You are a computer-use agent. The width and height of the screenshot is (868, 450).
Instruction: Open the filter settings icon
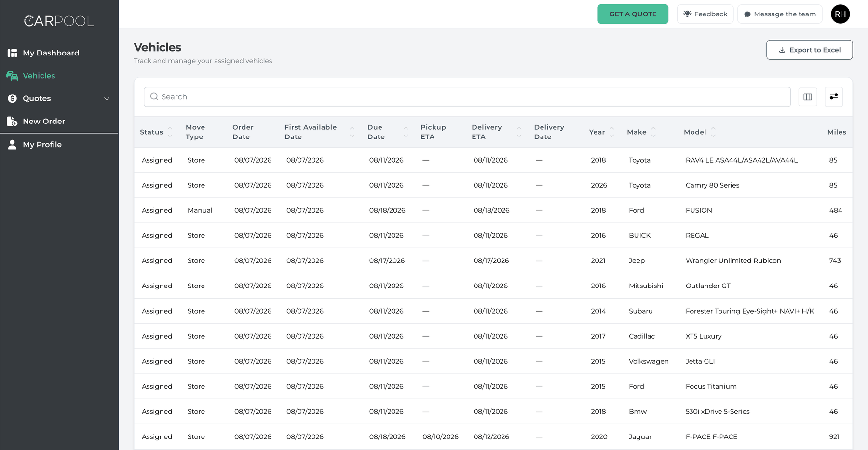[834, 97]
